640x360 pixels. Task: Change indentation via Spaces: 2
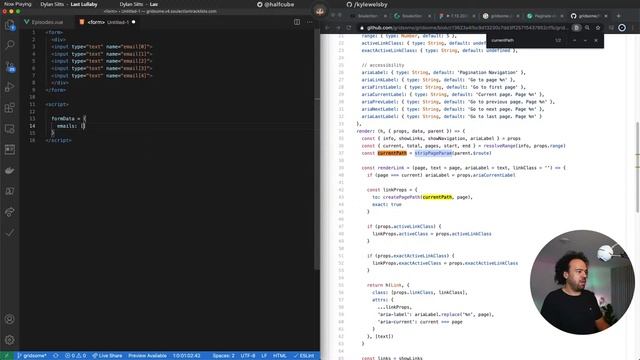pyautogui.click(x=223, y=356)
